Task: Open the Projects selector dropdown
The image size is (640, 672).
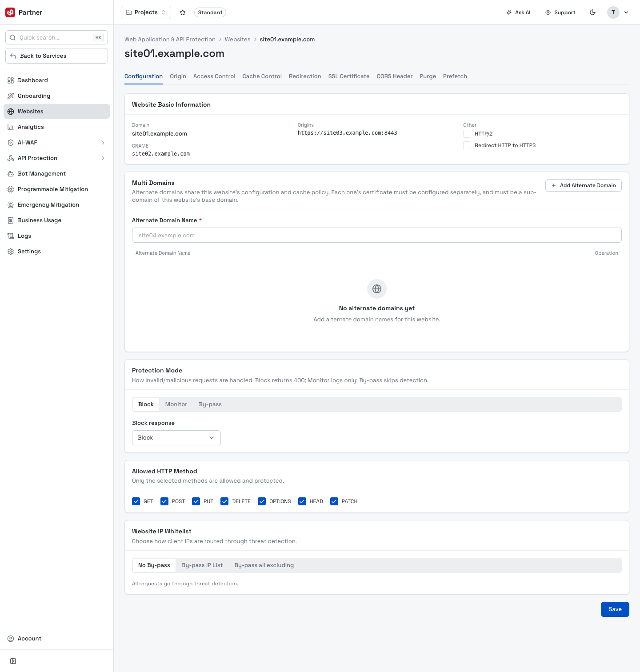Action: point(146,12)
